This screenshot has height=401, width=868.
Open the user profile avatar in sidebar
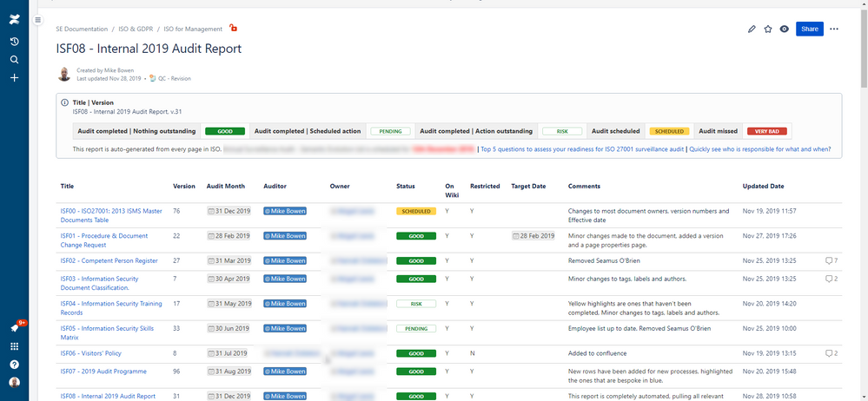pyautogui.click(x=15, y=383)
